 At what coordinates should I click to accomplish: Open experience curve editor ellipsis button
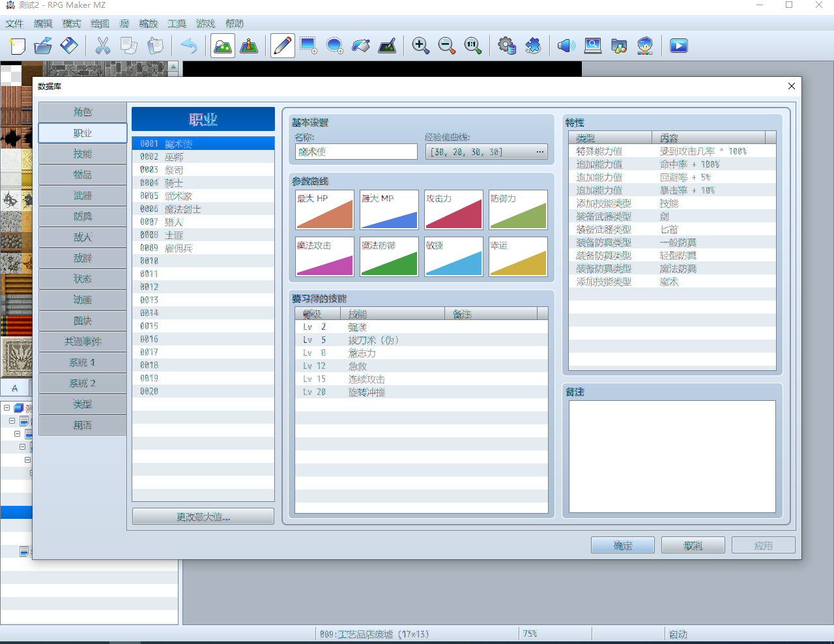tap(539, 152)
